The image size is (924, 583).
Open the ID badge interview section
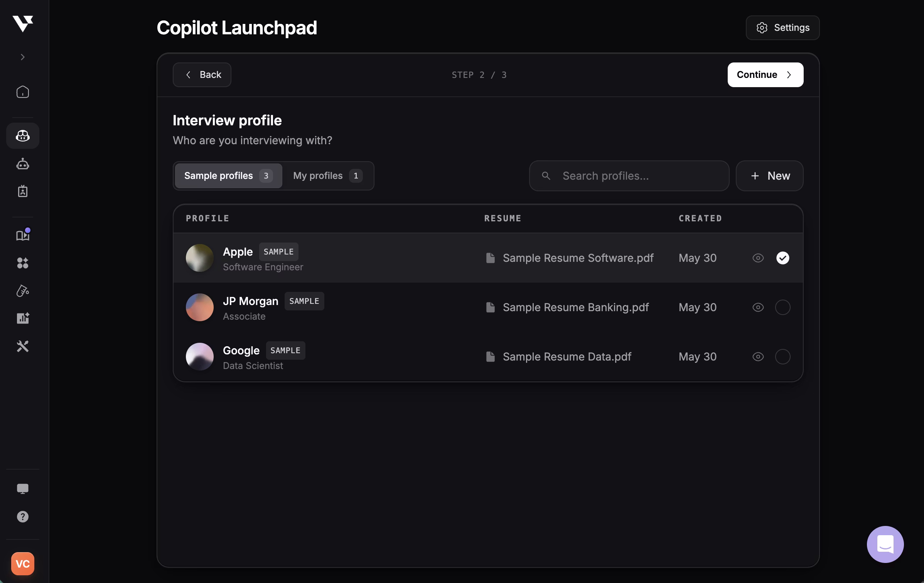(22, 191)
